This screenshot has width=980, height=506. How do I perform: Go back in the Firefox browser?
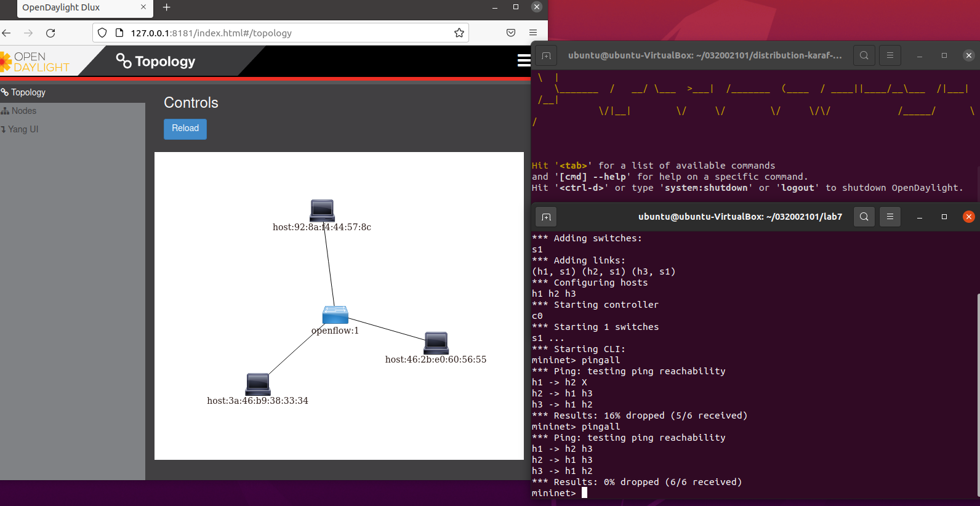(x=7, y=33)
